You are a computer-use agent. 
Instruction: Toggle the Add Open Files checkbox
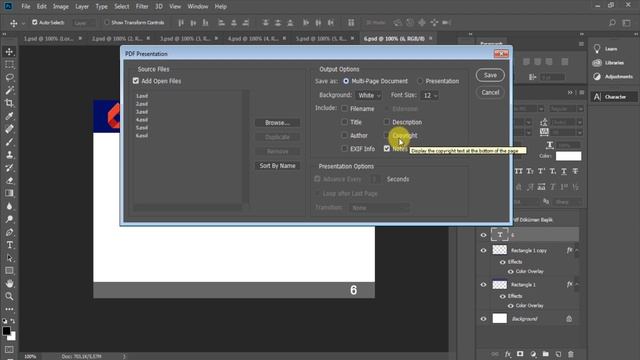[x=136, y=81]
